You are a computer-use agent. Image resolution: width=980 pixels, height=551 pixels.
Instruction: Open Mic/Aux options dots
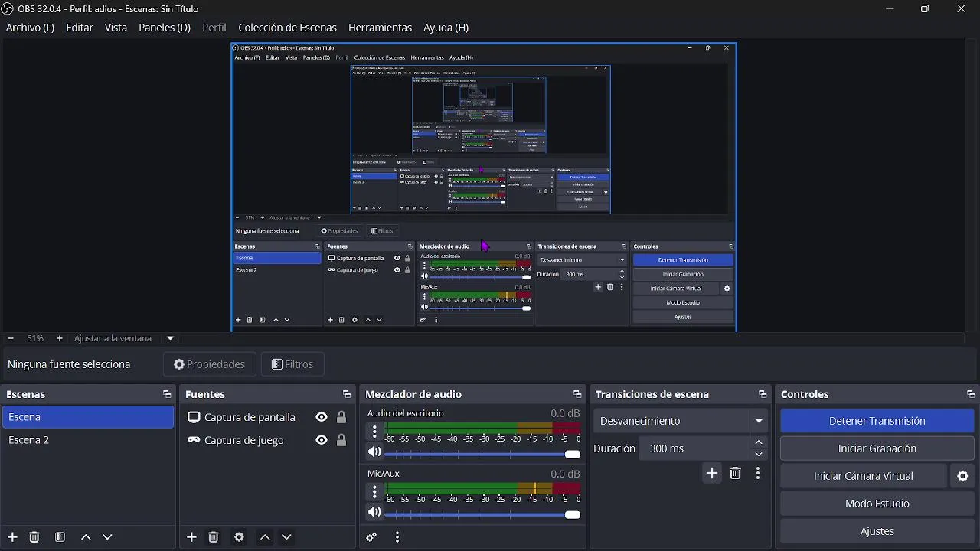tap(374, 491)
